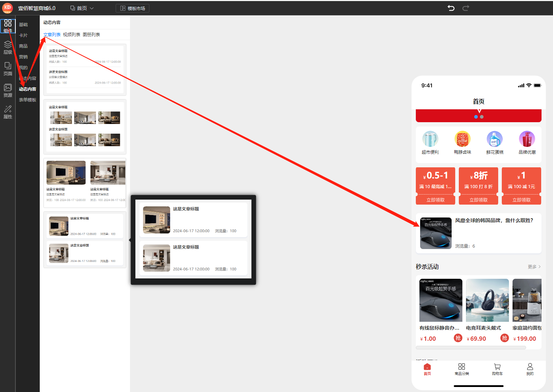553x392 pixels.
Task: Open the 页面 pages panel icon
Action: point(8,69)
